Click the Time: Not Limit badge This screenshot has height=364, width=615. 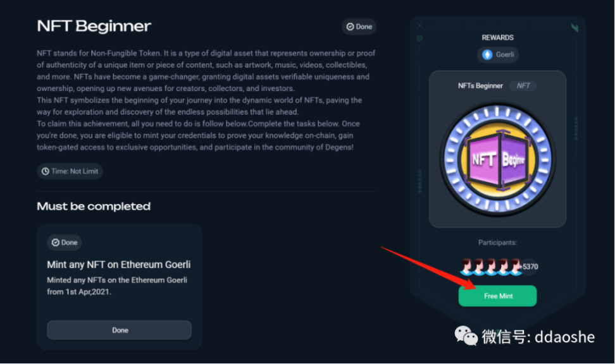coord(69,171)
